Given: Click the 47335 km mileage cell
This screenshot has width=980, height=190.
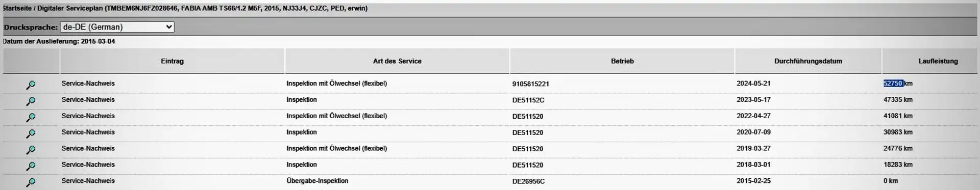Looking at the screenshot, I should (x=898, y=100).
